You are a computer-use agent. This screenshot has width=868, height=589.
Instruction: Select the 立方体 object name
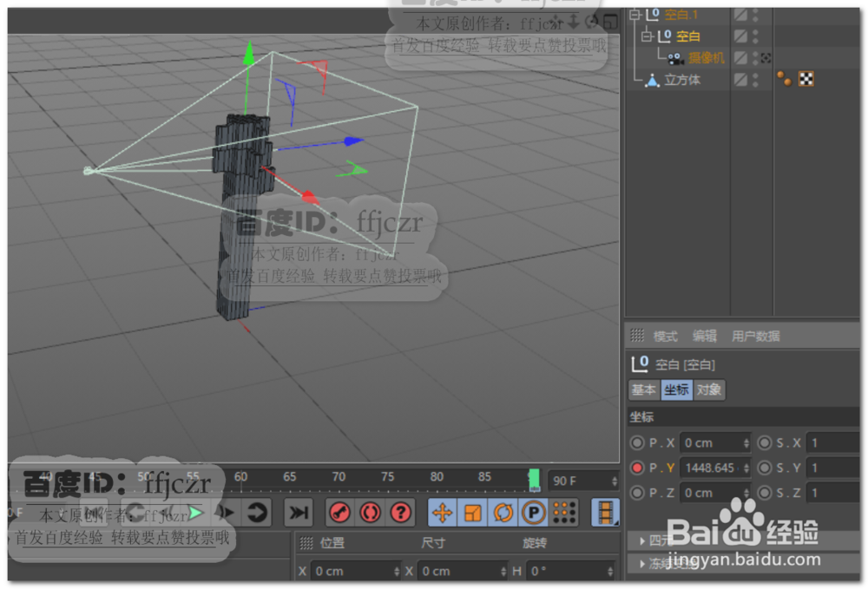682,80
